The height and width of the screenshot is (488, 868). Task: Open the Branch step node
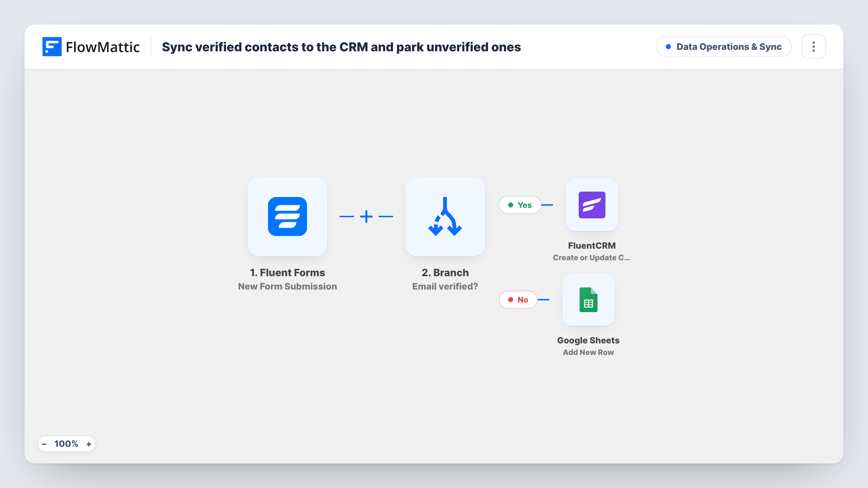445,217
